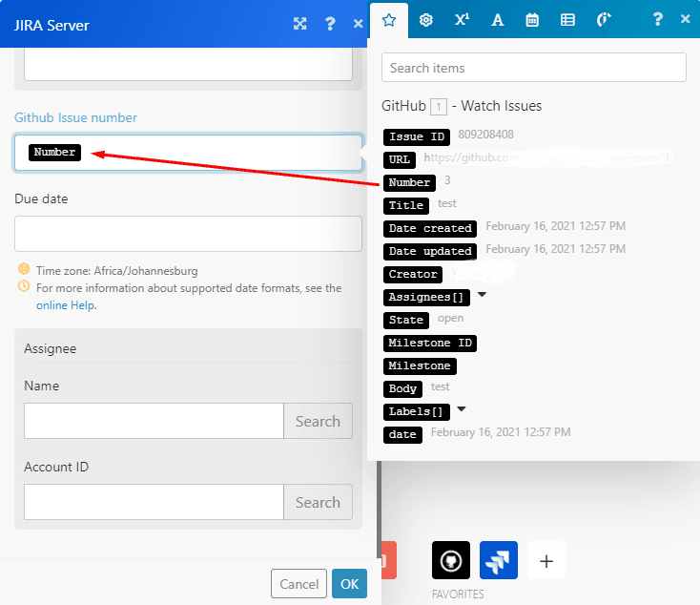The width and height of the screenshot is (700, 605).
Task: Click the Search button beside Name
Action: [318, 421]
